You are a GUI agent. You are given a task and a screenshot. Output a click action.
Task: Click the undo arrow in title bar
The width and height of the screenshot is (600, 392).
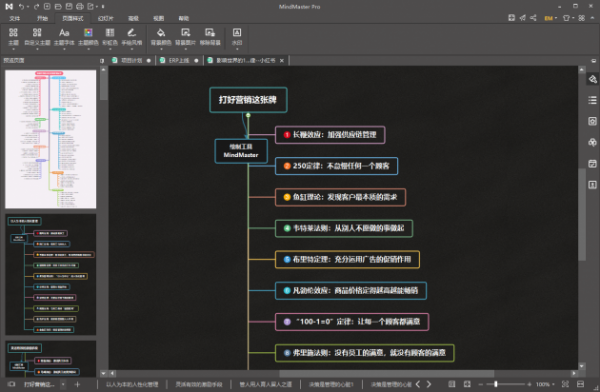coord(22,7)
